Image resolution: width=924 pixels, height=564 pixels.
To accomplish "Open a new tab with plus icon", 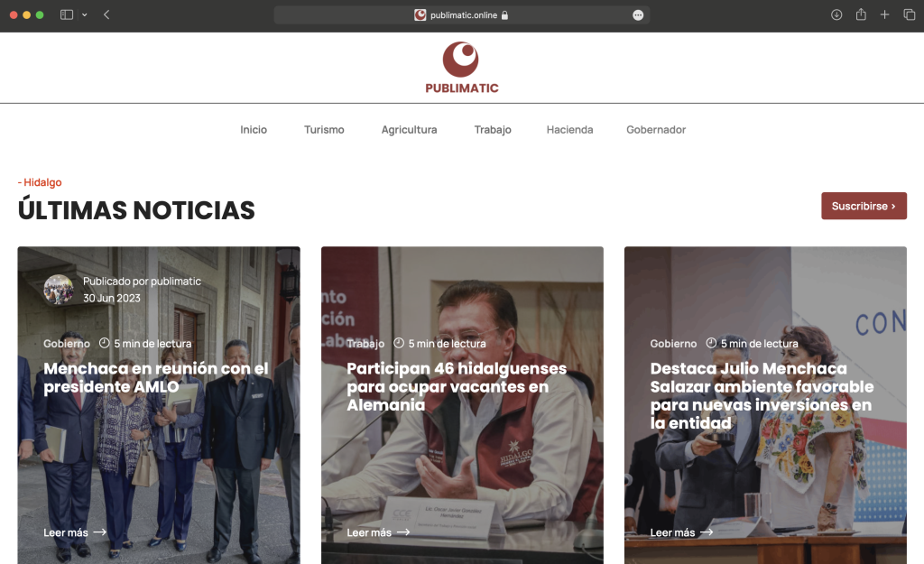I will click(884, 14).
